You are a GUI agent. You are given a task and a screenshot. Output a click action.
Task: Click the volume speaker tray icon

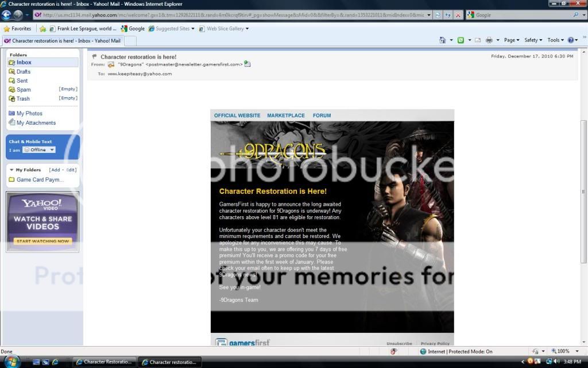[x=556, y=361]
